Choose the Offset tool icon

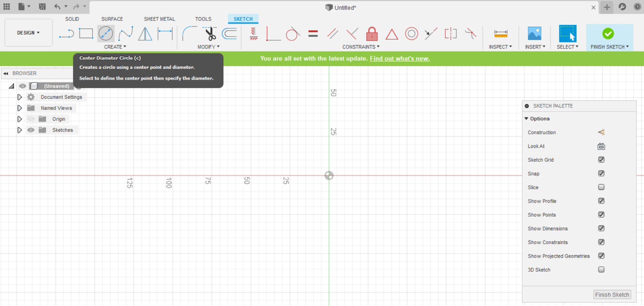click(x=229, y=34)
